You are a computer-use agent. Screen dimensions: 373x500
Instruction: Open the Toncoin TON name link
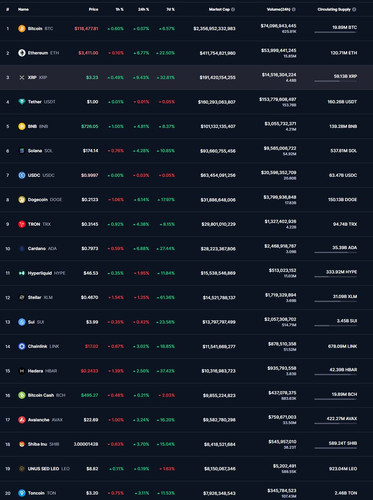pyautogui.click(x=42, y=493)
